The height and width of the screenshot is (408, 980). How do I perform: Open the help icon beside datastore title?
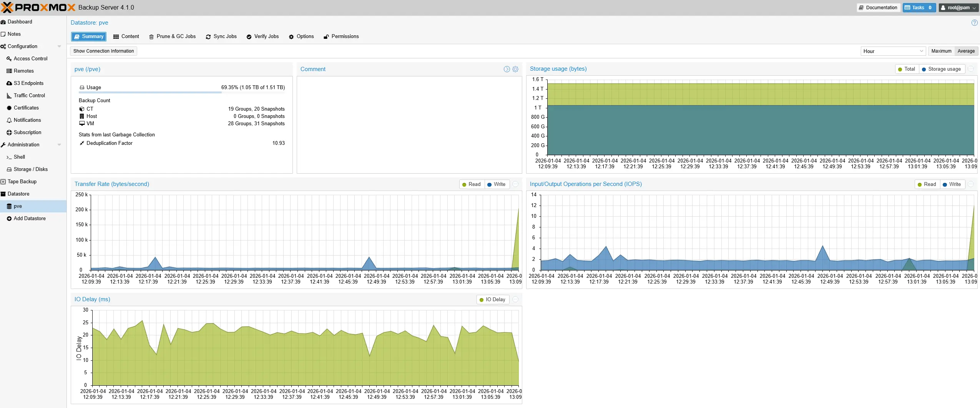tap(974, 23)
